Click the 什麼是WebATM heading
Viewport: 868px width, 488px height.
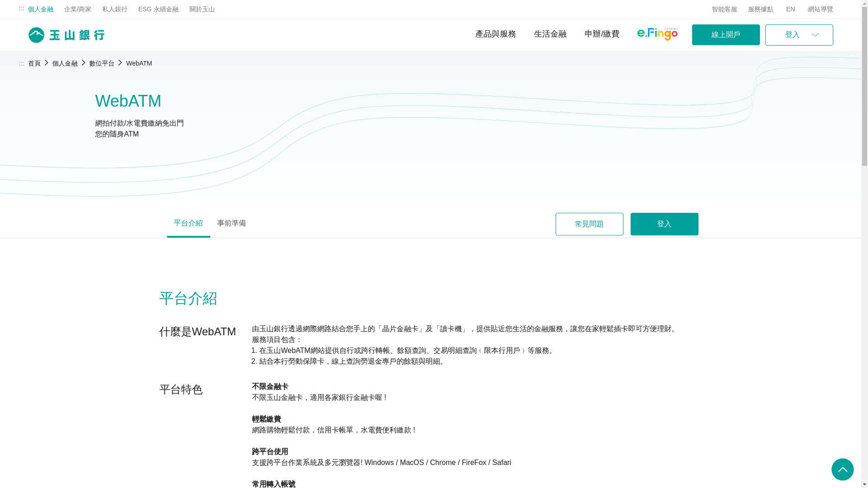point(198,332)
